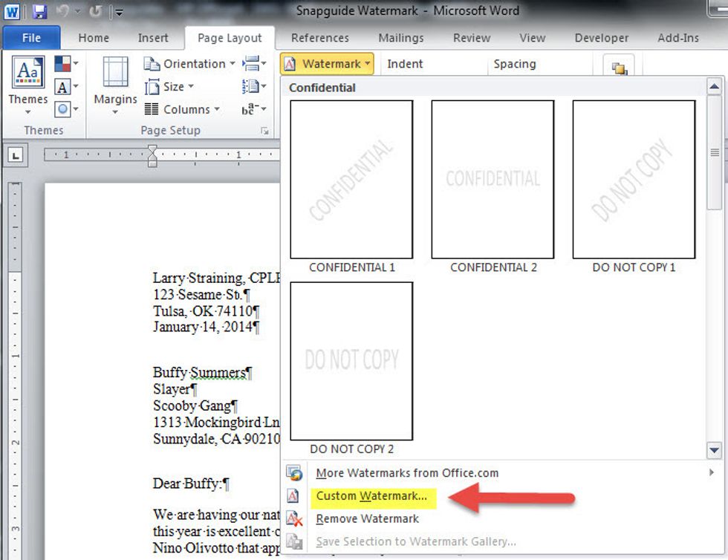Open the Themes gallery button
728x560 pixels.
tap(27, 85)
